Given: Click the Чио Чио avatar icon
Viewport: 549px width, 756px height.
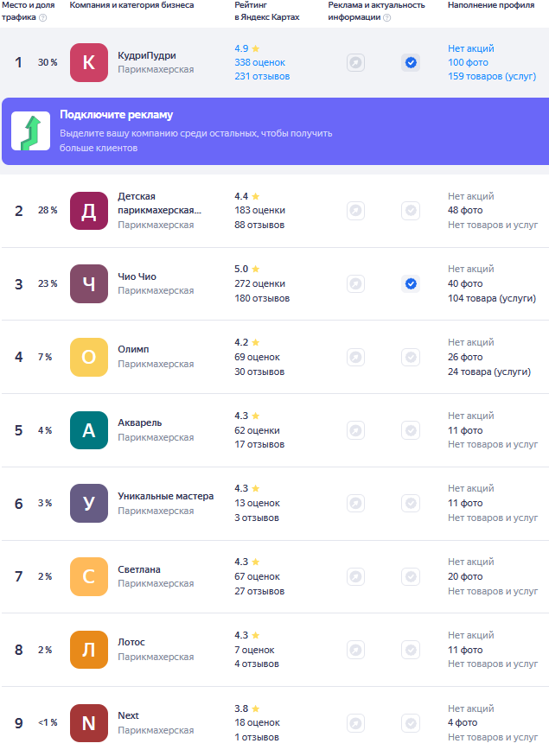Looking at the screenshot, I should (88, 283).
